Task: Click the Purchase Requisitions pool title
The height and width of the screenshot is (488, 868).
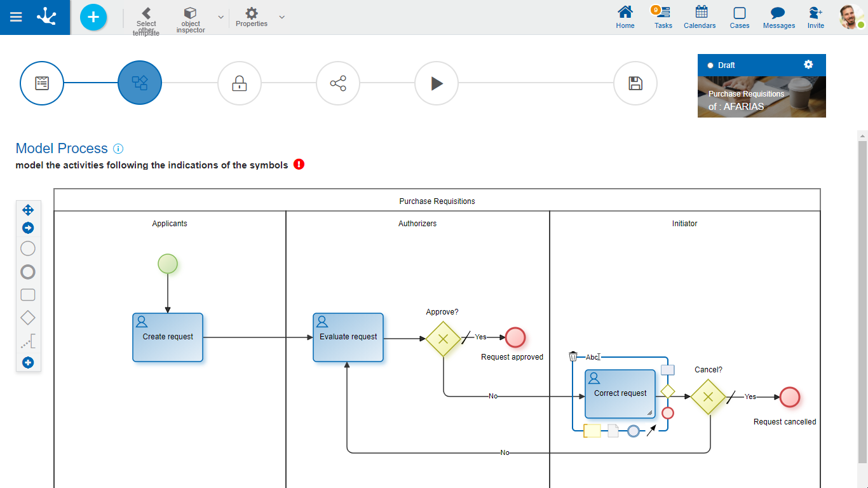Action: coord(437,201)
